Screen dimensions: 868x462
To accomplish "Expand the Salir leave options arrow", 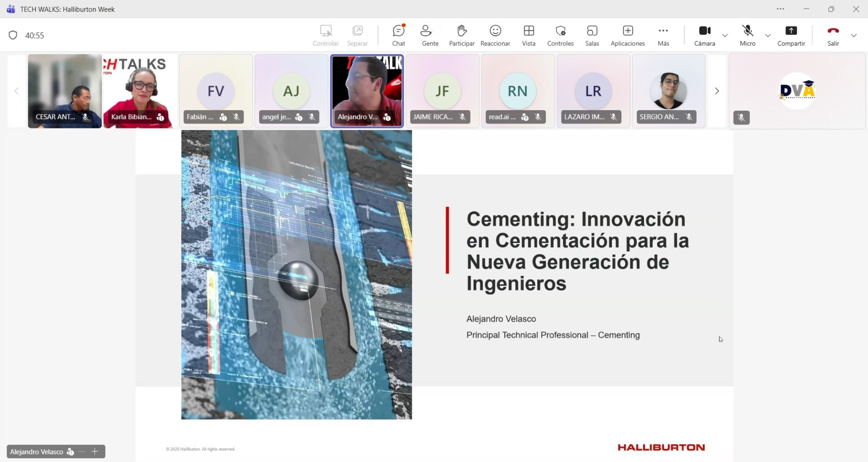I will pos(854,36).
